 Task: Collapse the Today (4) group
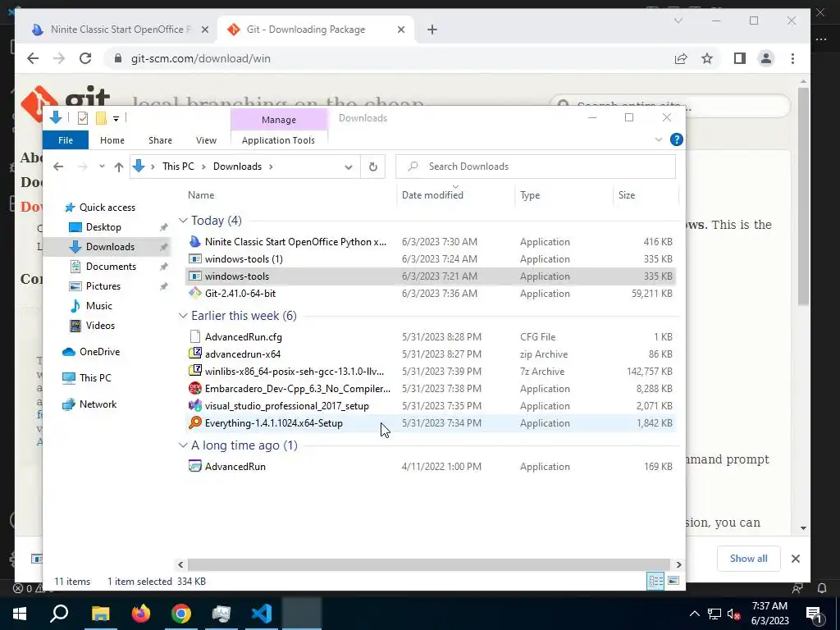[x=183, y=221]
